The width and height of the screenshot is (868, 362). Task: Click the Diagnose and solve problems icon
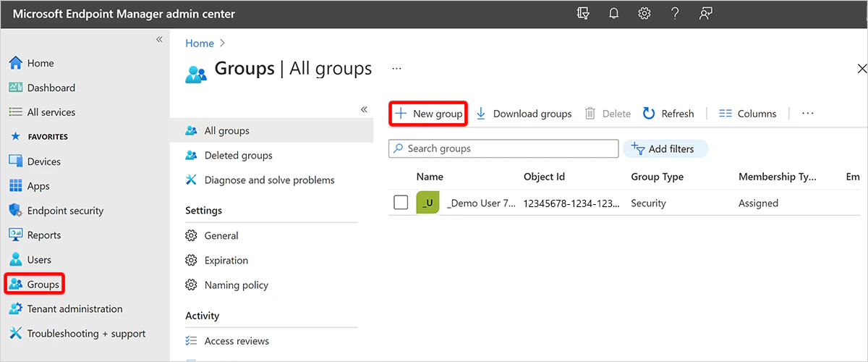coord(191,180)
